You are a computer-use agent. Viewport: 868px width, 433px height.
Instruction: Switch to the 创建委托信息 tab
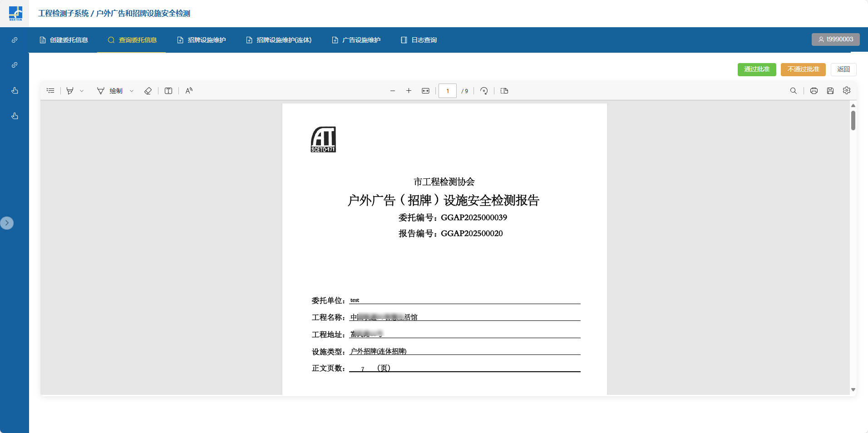(x=64, y=40)
